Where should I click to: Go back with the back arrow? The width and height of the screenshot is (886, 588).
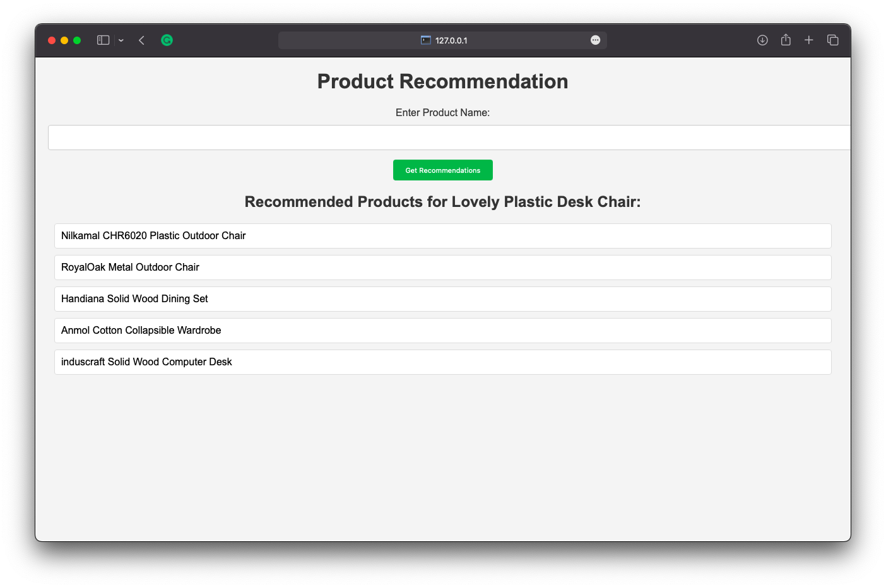141,40
